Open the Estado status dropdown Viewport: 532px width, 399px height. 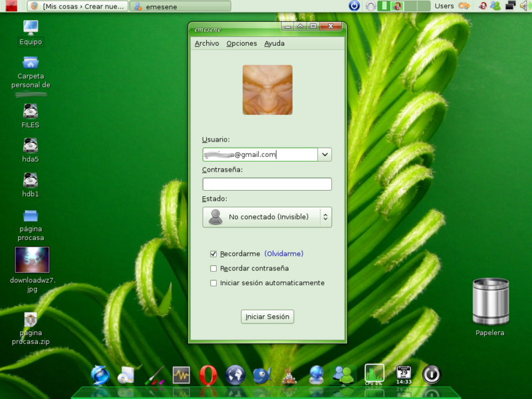[x=267, y=217]
